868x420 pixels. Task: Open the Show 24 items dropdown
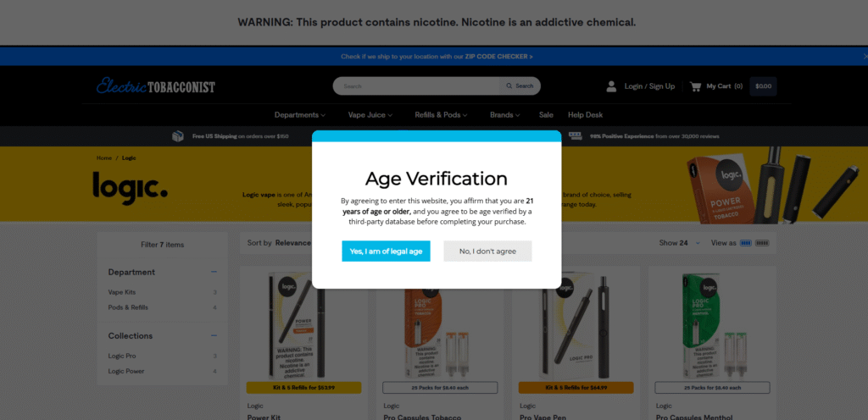[x=680, y=243]
